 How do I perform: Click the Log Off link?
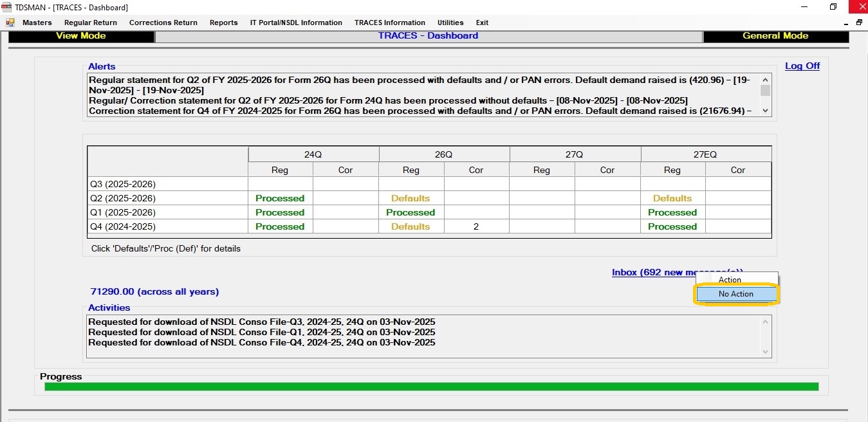tap(802, 66)
